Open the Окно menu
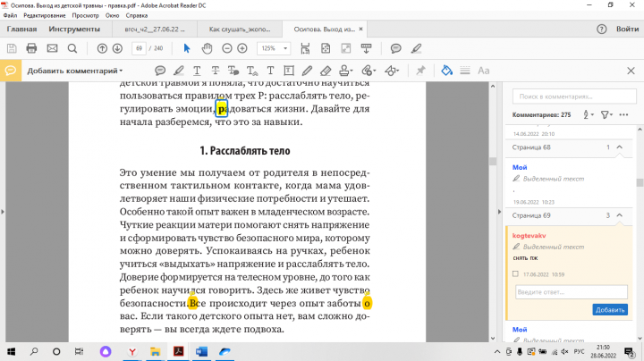Viewport: 644px width, 361px height. pyautogui.click(x=112, y=15)
